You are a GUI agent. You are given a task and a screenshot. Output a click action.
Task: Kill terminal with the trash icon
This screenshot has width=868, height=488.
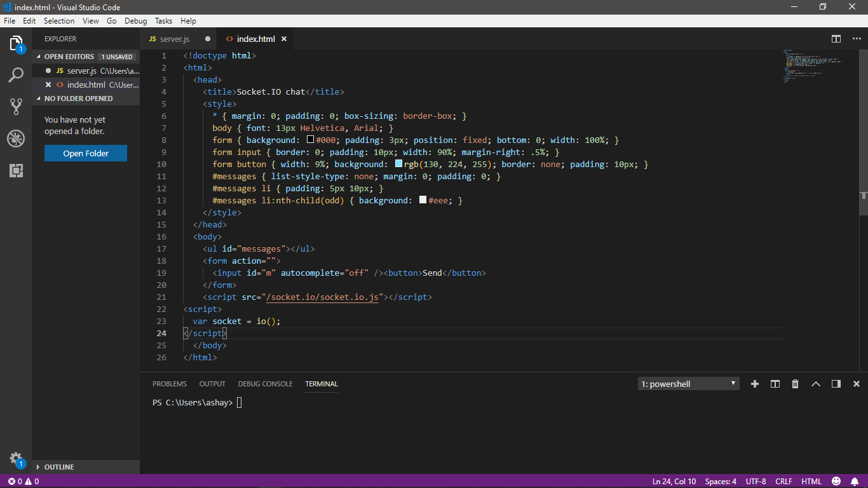[795, 384]
